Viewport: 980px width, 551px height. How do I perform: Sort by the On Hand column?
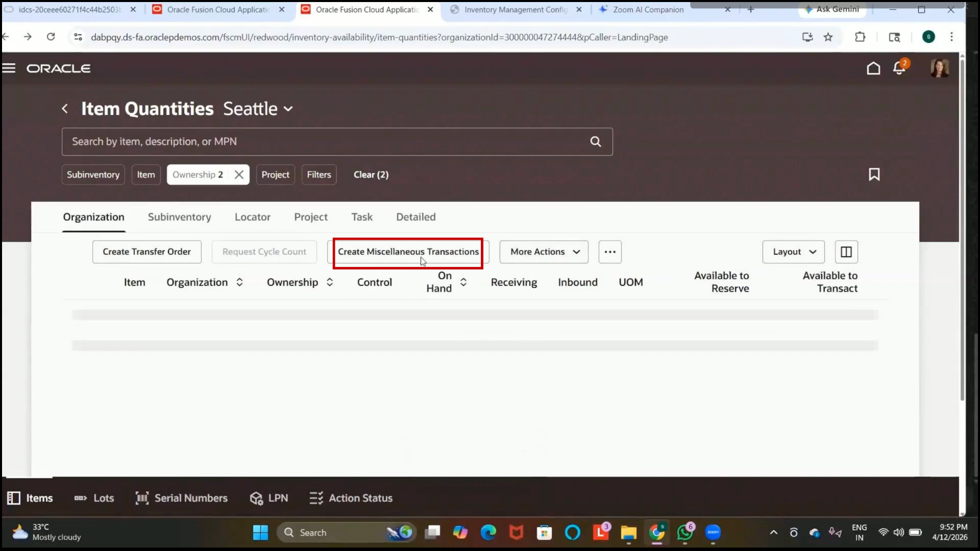click(463, 282)
